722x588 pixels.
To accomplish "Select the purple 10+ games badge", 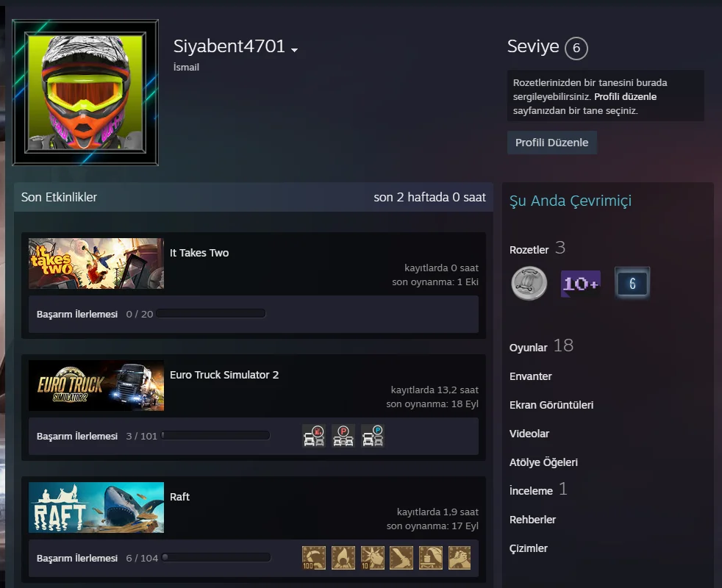I will click(x=581, y=283).
